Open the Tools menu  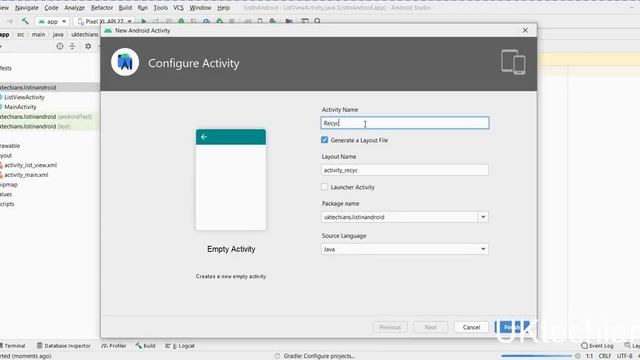pos(160,8)
